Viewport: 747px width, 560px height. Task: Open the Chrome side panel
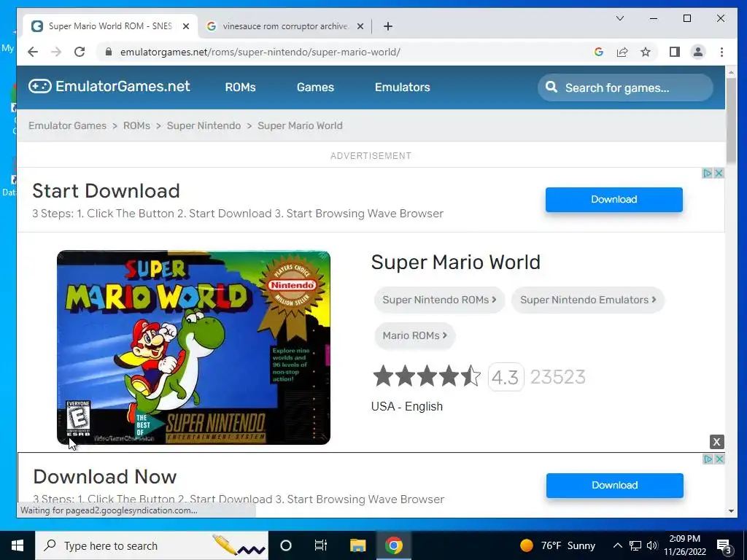coord(675,52)
